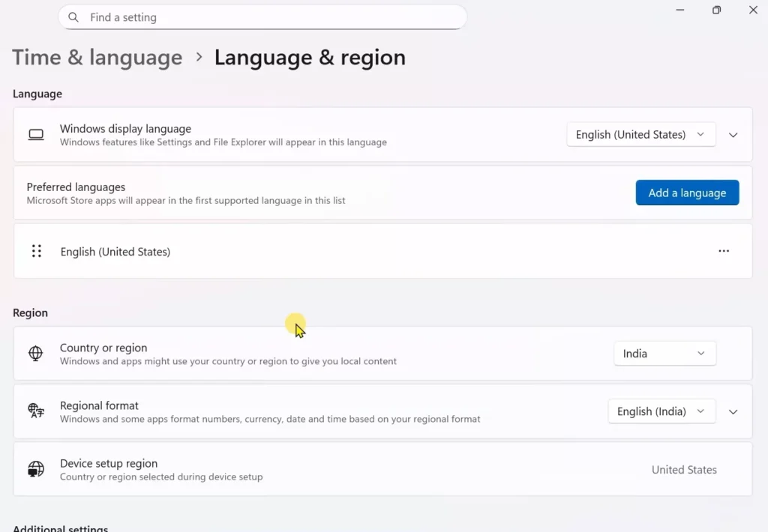768x532 pixels.
Task: Click the Windows display language monitor icon
Action: coord(36,135)
